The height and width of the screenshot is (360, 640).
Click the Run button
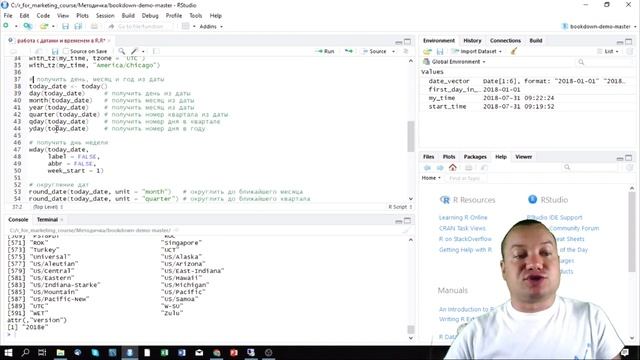pos(325,51)
